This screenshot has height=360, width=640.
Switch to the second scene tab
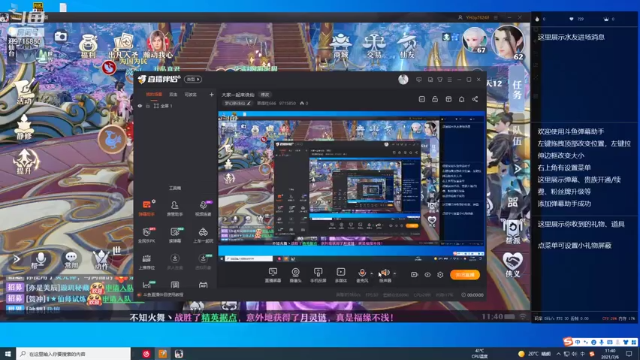click(x=173, y=94)
